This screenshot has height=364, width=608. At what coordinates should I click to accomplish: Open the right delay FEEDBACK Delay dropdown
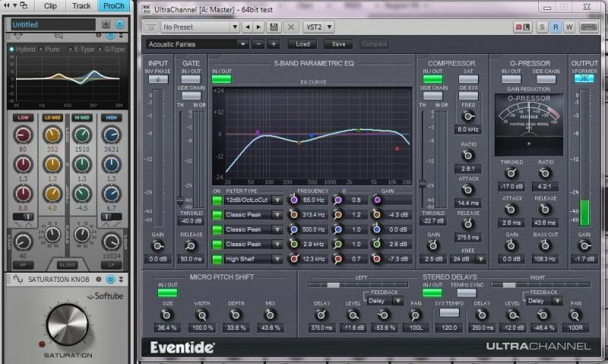pyautogui.click(x=557, y=301)
